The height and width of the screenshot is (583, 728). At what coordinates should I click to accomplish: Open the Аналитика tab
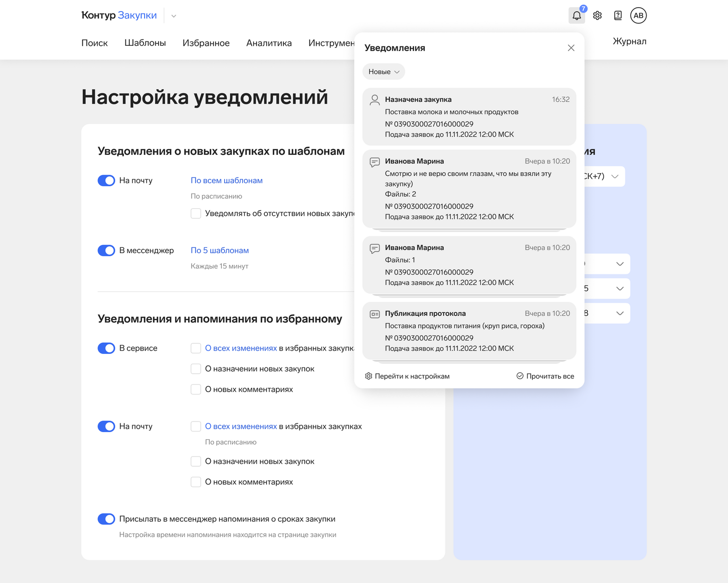269,43
